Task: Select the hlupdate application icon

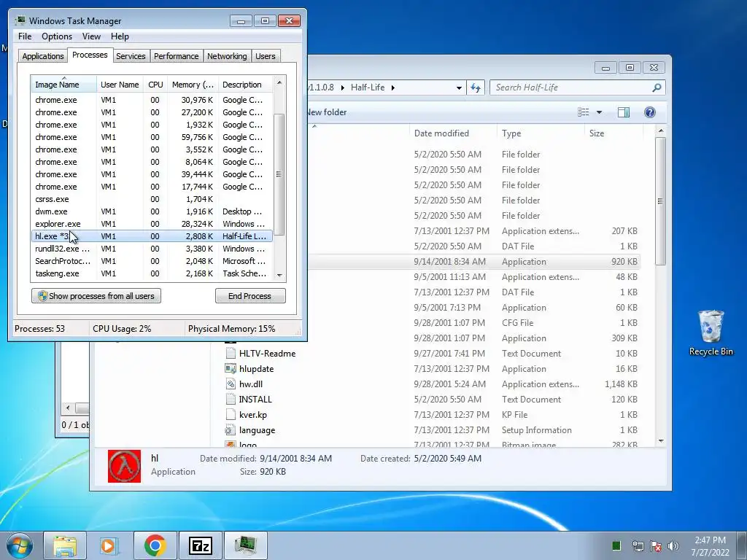Action: point(231,368)
